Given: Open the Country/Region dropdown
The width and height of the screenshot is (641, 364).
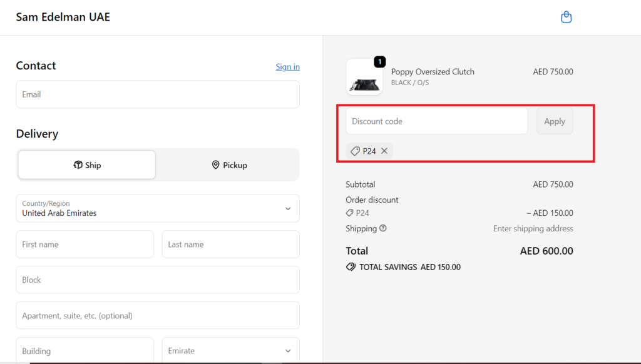Looking at the screenshot, I should click(x=158, y=208).
